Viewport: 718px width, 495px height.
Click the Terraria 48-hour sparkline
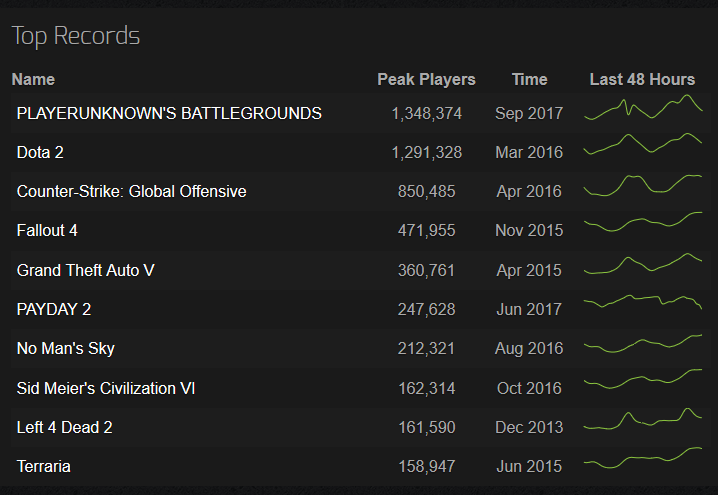[643, 457]
